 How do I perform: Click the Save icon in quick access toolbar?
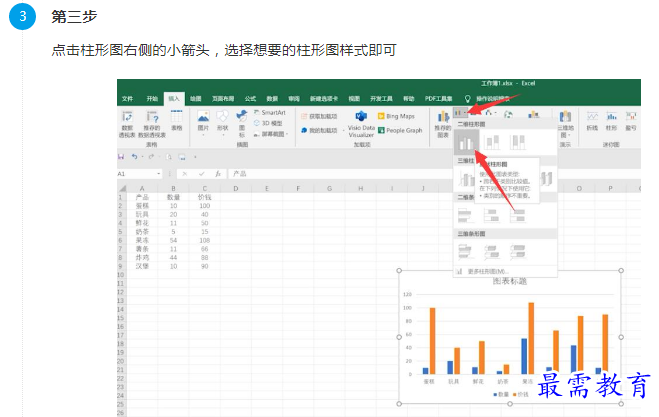click(121, 157)
